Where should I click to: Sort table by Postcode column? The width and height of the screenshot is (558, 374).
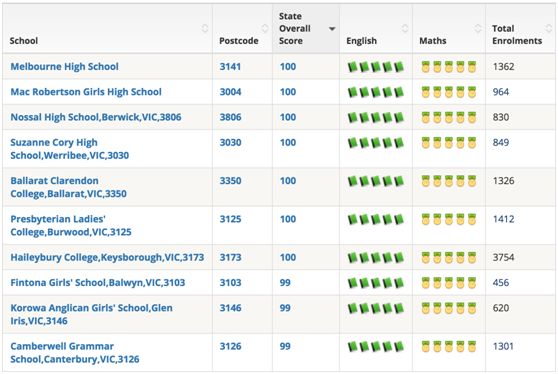pos(242,29)
